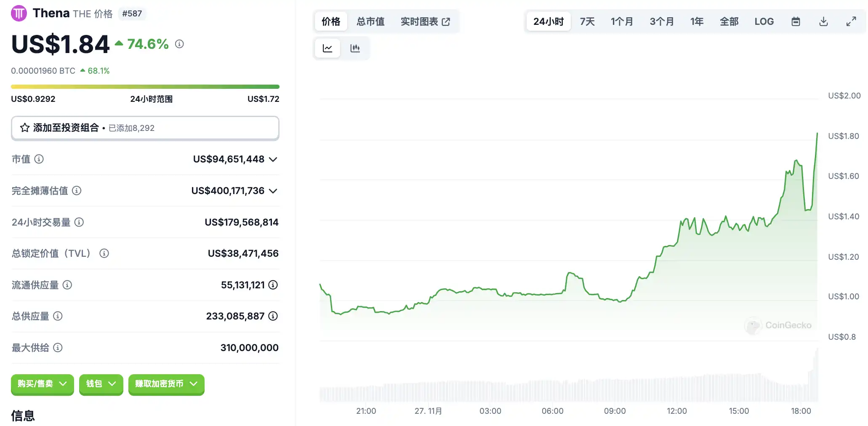Viewport: 868px width, 426px height.
Task: Click 添加至投资组合 button
Action: click(145, 128)
